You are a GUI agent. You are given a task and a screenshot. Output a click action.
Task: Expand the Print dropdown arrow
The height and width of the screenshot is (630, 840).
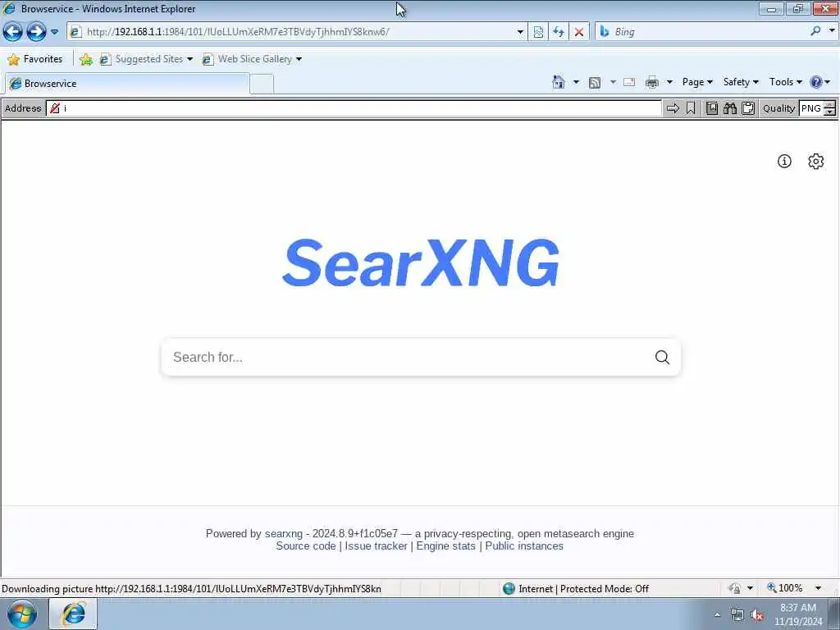pyautogui.click(x=669, y=82)
